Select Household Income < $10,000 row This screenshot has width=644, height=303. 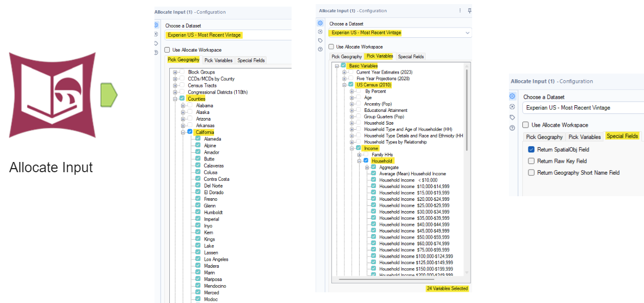pyautogui.click(x=409, y=180)
